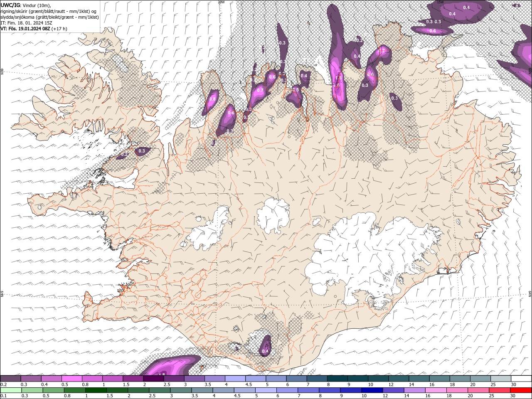Click the 0.2 swatch in upper snow legend
532x399 pixels.
(10, 379)
